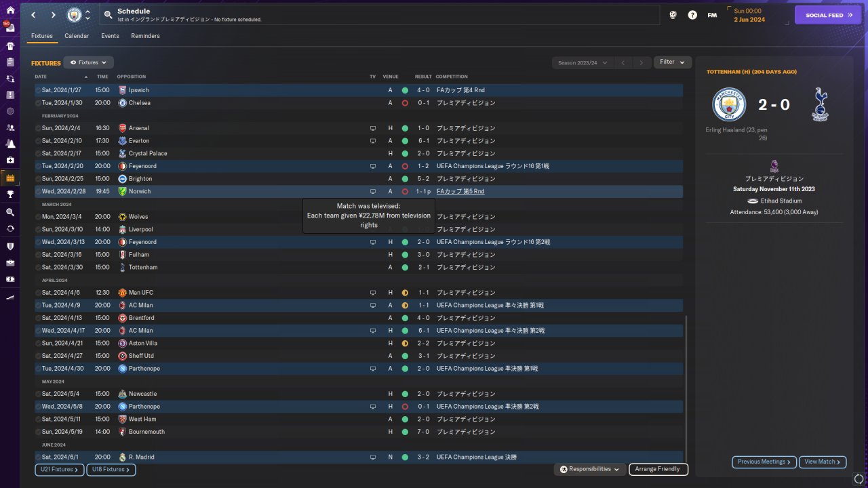868x488 pixels.
Task: Open the Staff people icon in sidebar
Action: coord(10,127)
